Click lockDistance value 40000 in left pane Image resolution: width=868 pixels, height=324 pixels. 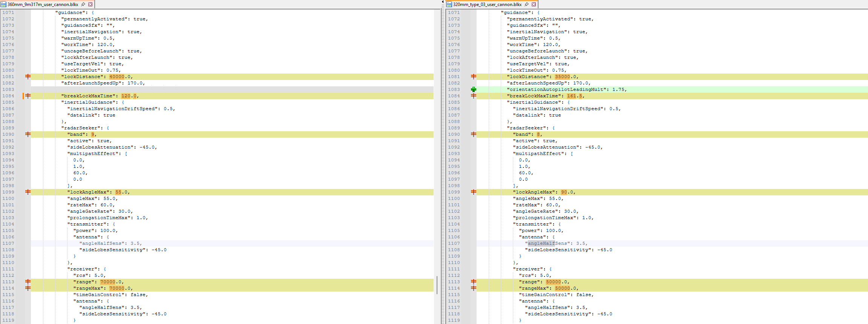click(x=117, y=77)
